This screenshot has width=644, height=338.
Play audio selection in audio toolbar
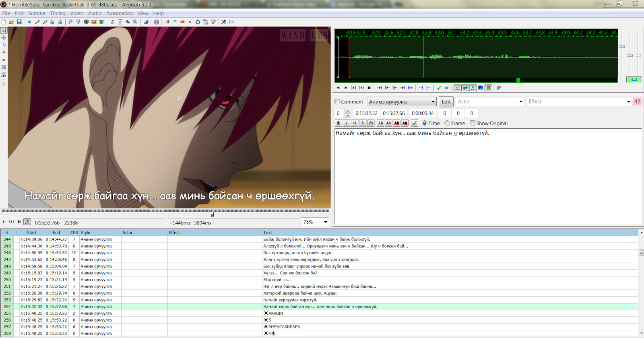pyautogui.click(x=353, y=88)
